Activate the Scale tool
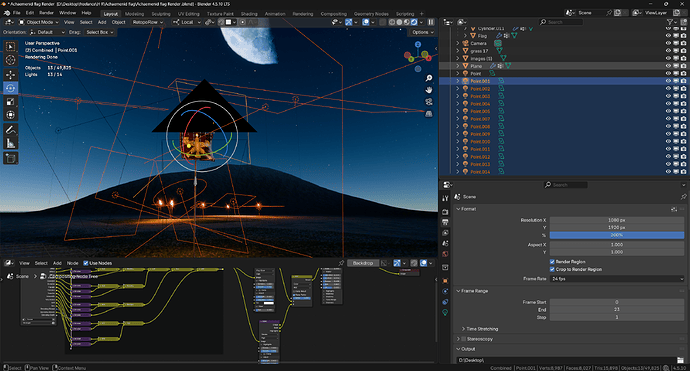Screen dimensions: 690x371 pos(11,102)
